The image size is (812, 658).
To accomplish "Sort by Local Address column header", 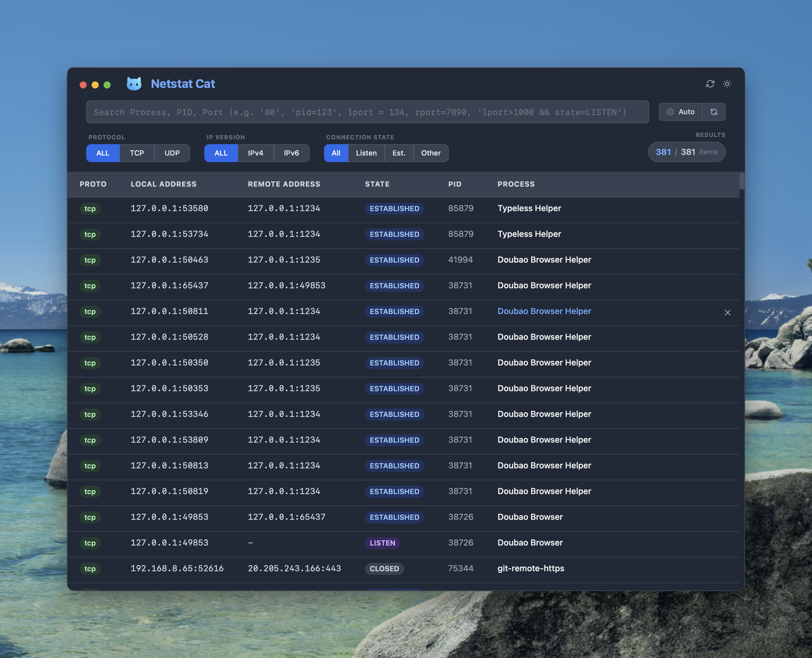I will click(x=163, y=184).
